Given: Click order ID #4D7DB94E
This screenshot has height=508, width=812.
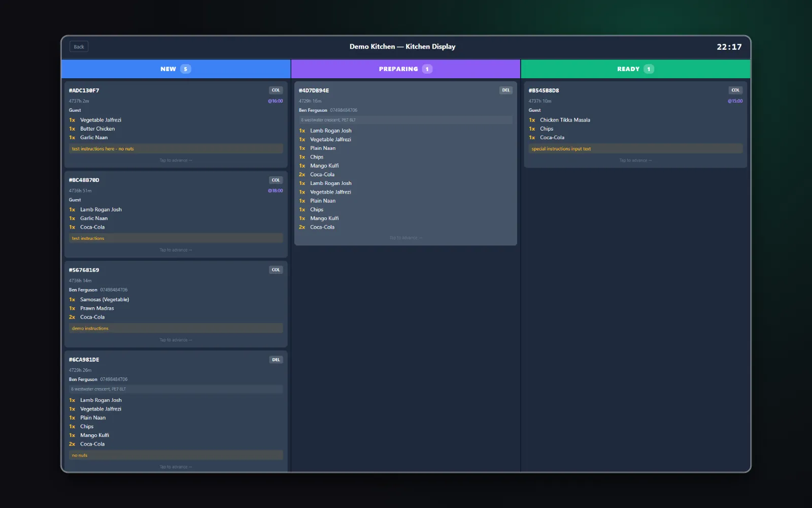Looking at the screenshot, I should point(314,90).
